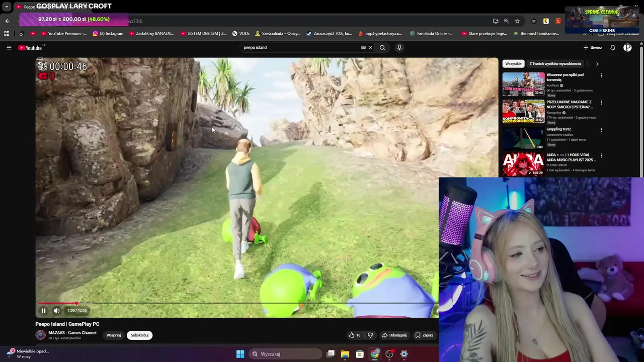
Task: Open the Utwórz create button
Action: (x=593, y=48)
